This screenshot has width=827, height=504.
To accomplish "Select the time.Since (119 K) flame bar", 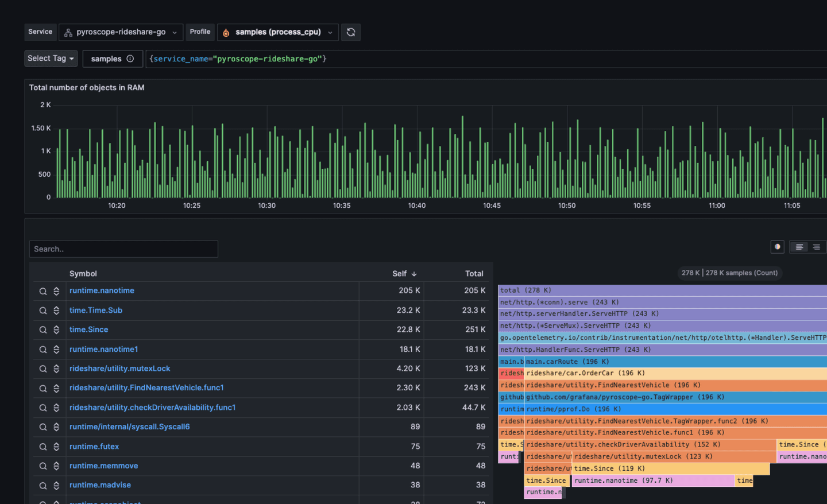I will 671,468.
